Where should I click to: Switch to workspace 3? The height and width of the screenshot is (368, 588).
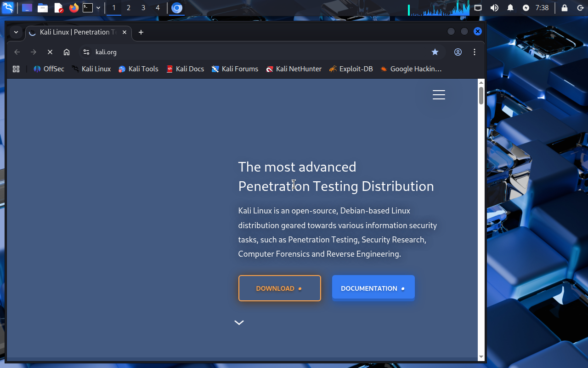(x=143, y=8)
